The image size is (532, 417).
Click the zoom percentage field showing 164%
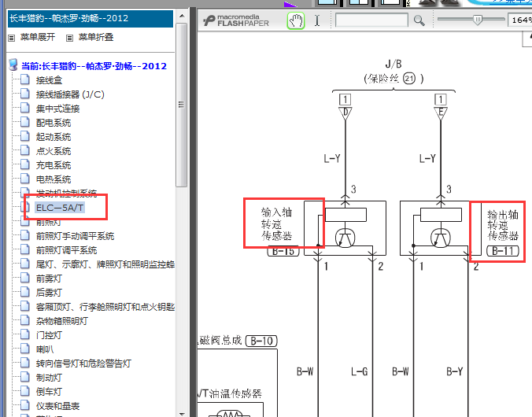tap(520, 20)
